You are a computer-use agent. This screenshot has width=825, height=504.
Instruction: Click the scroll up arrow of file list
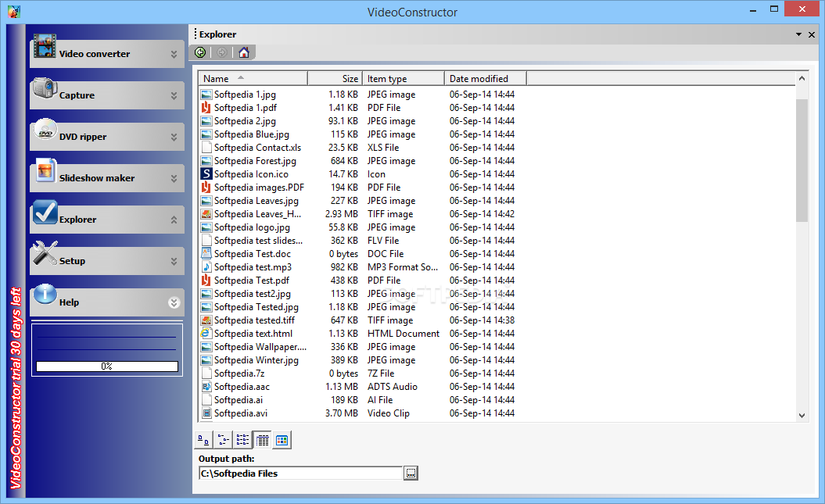pos(802,78)
